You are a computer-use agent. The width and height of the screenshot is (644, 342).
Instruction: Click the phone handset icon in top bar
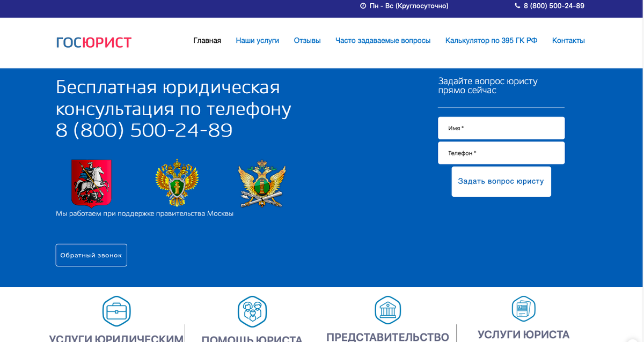(x=517, y=6)
